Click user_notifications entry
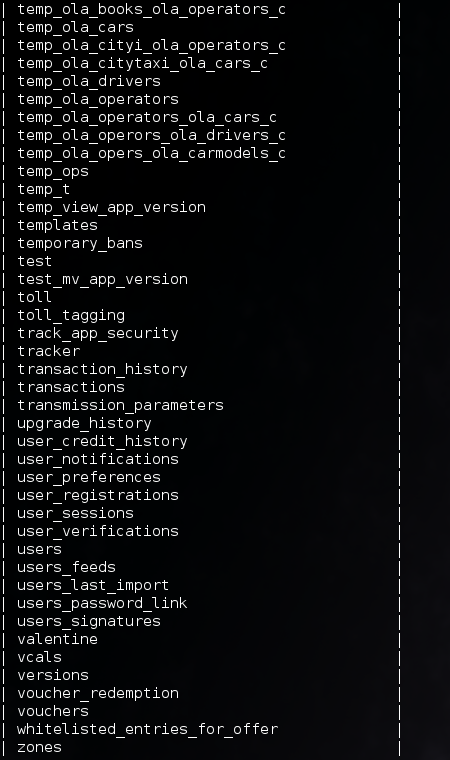 (98, 459)
